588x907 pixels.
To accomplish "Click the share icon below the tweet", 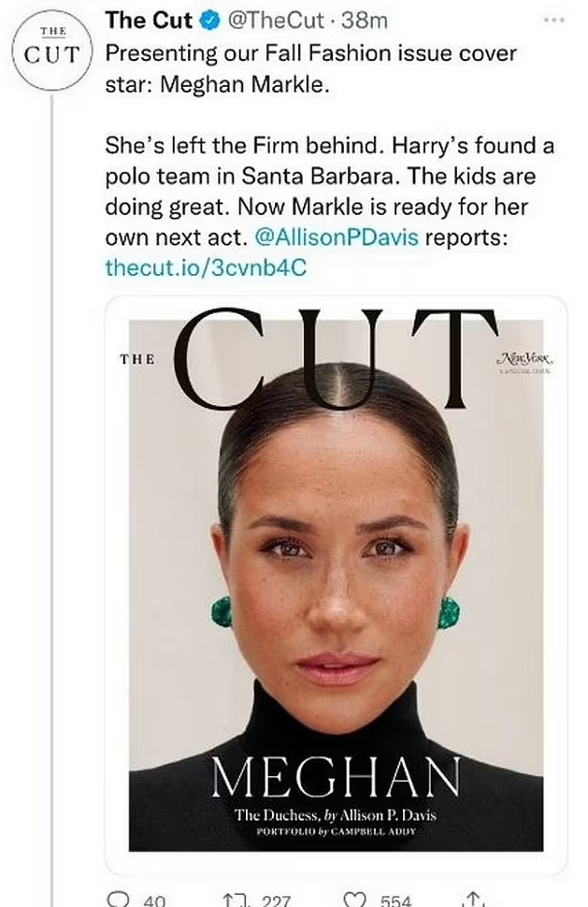I will pyautogui.click(x=474, y=900).
